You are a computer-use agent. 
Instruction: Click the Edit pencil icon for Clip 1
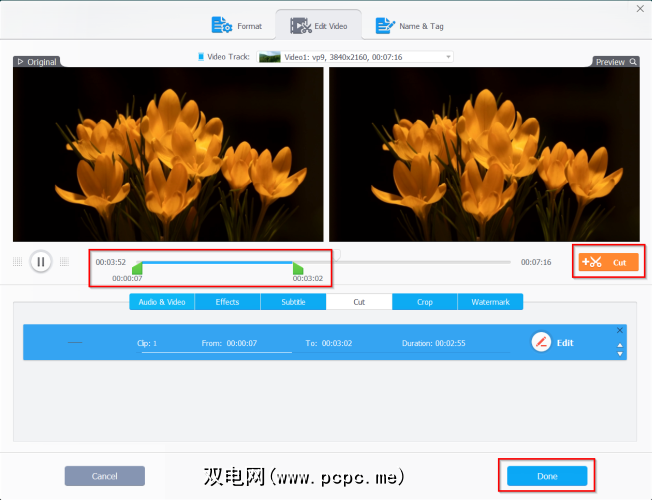[x=541, y=342]
